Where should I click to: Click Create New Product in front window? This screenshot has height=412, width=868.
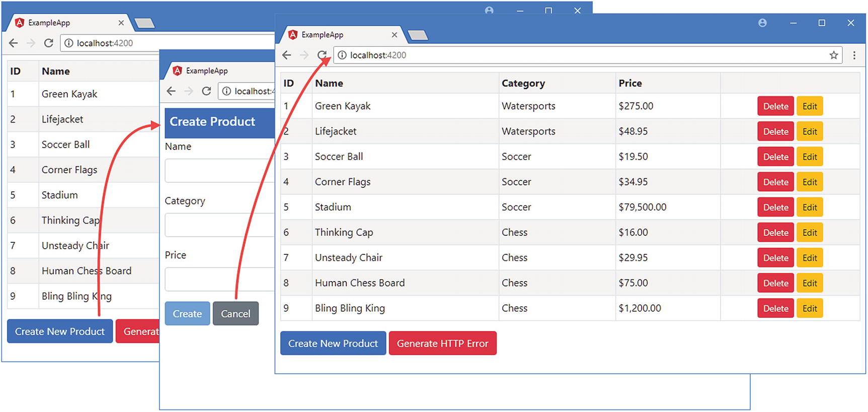tap(333, 344)
